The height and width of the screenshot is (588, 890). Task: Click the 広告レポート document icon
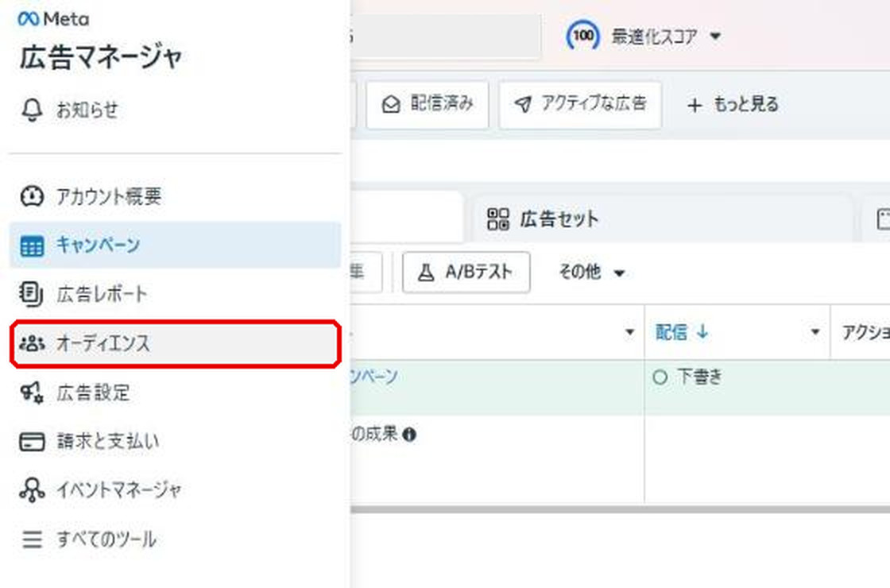(31, 294)
